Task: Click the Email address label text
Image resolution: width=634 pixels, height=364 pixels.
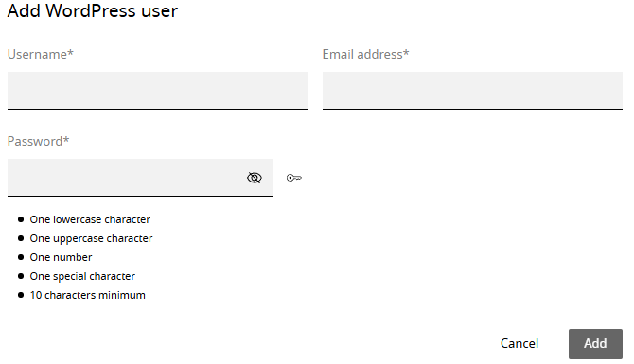Action: click(362, 54)
